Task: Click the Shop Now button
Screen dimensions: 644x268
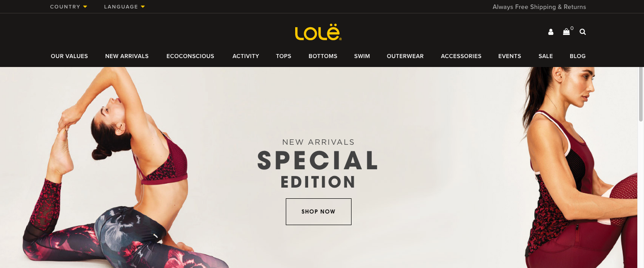Action: point(318,212)
